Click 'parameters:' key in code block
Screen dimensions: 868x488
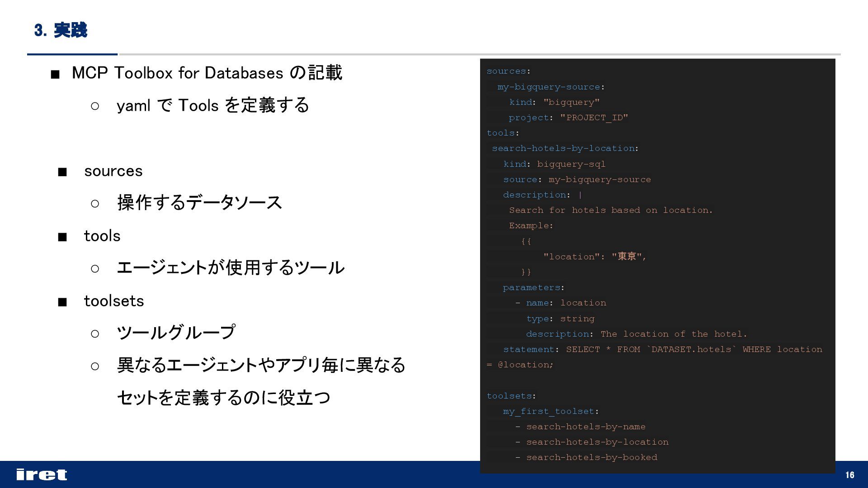[x=533, y=287]
